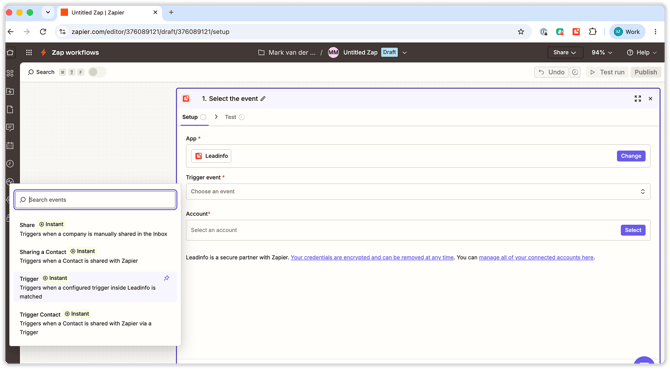670x369 pixels.
Task: Click the Search button in editor toolbar
Action: coord(41,72)
